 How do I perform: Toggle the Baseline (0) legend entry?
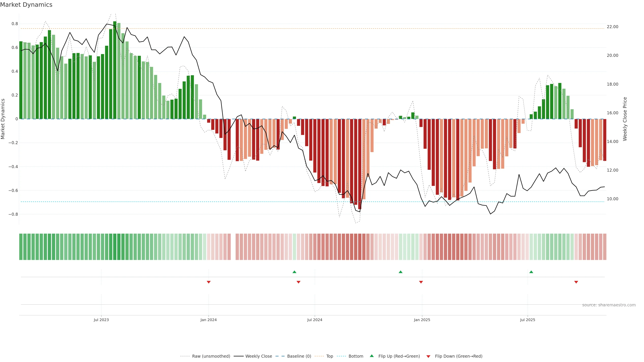[299, 356]
